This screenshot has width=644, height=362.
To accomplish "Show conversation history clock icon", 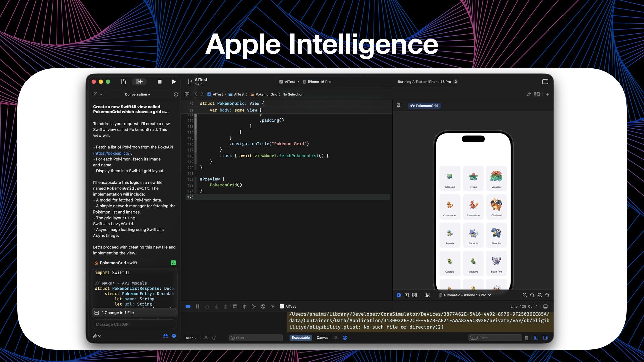I will [176, 94].
